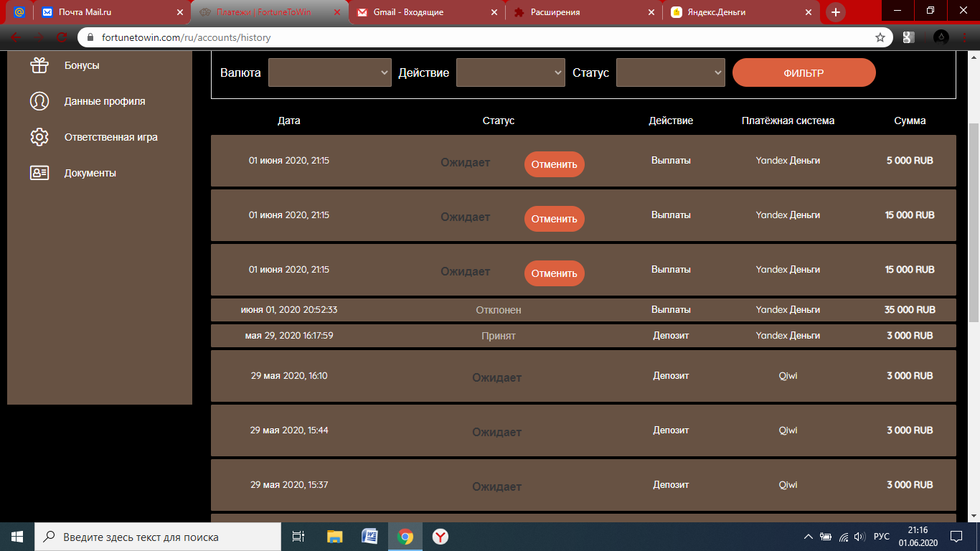Close the Почта Mail.ru tab
Viewport: 980px width, 551px height.
(180, 12)
